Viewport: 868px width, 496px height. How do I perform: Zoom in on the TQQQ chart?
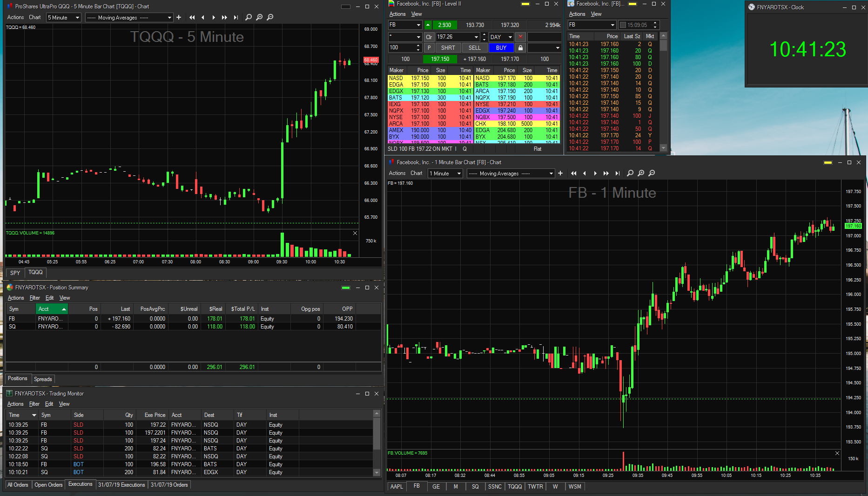(259, 17)
